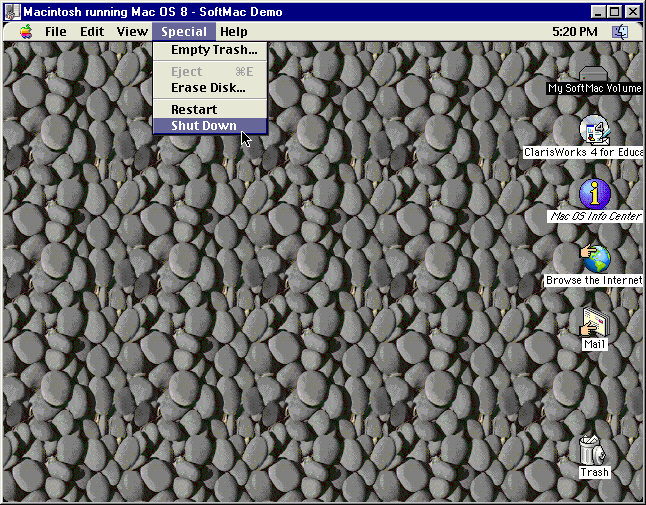Click the ClarisWorks 4 for Educa label
Screen dimensions: 646x505
(x=583, y=152)
